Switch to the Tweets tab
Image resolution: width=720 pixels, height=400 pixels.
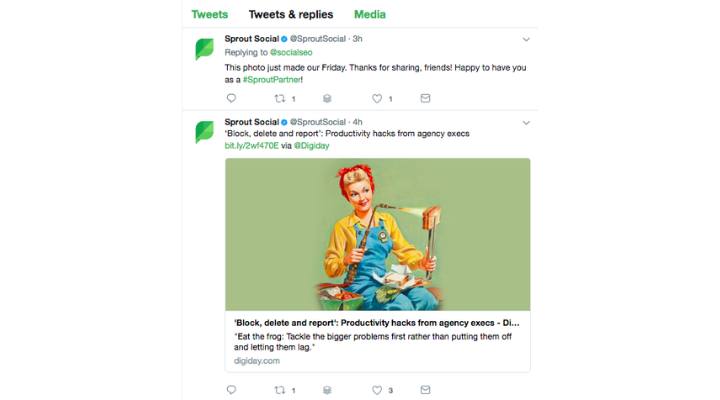(x=209, y=15)
